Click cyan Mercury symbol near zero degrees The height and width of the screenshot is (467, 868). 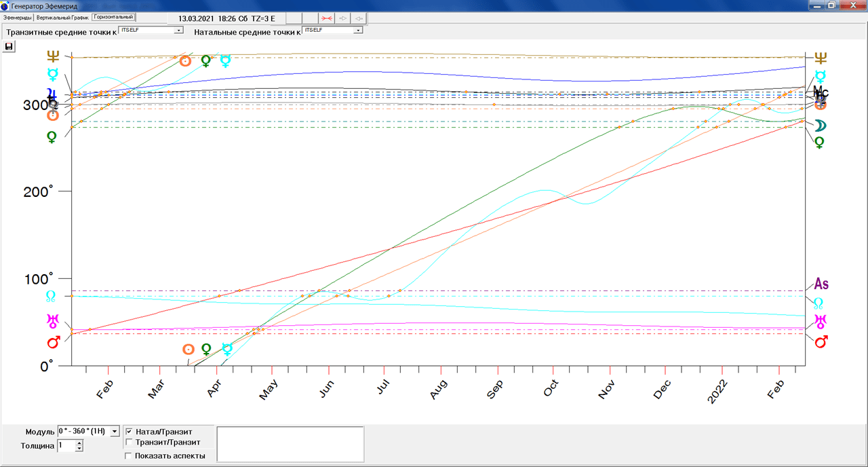pos(227,349)
